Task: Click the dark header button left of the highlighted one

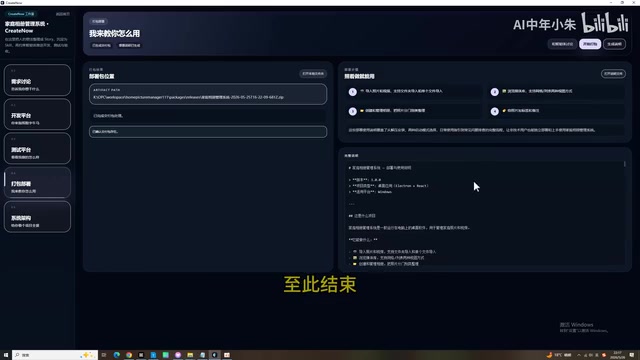Action: pyautogui.click(x=562, y=44)
